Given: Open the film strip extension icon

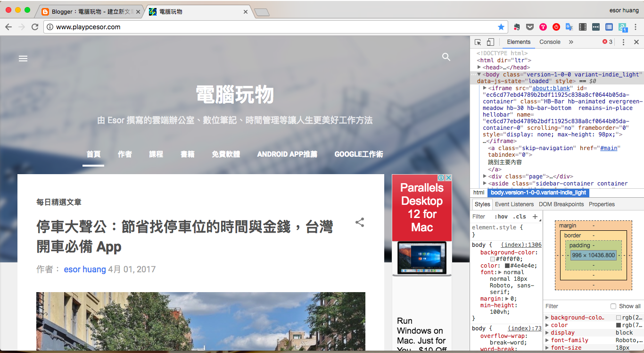Looking at the screenshot, I should click(583, 27).
